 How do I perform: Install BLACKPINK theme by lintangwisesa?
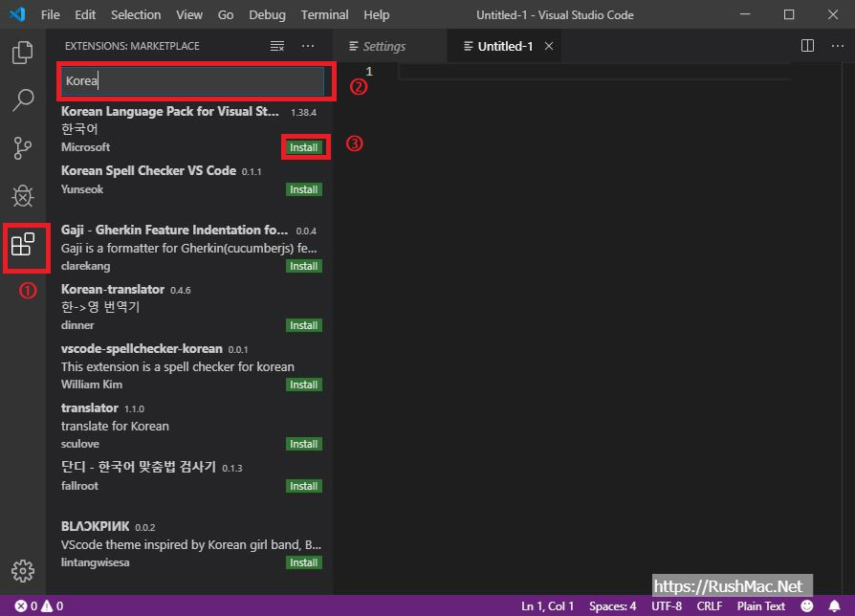coord(304,562)
